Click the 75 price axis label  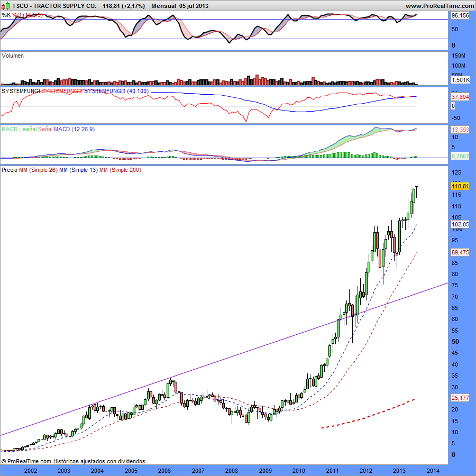(x=455, y=285)
